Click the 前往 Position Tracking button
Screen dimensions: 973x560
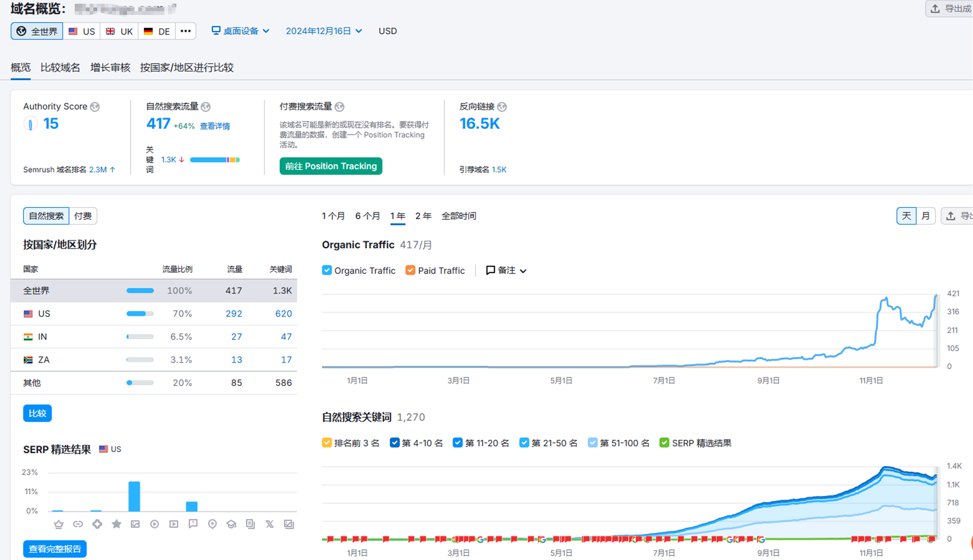(x=331, y=166)
